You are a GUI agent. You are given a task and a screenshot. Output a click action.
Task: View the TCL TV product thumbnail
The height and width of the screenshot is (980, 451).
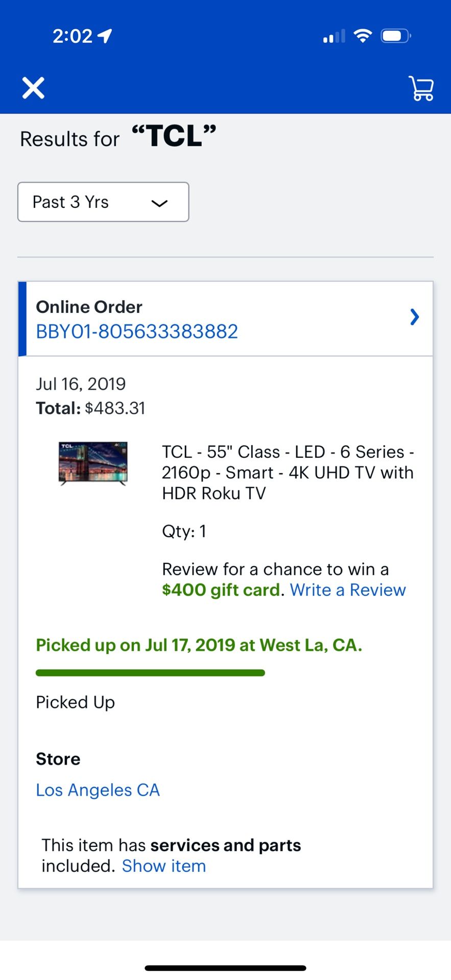[93, 463]
